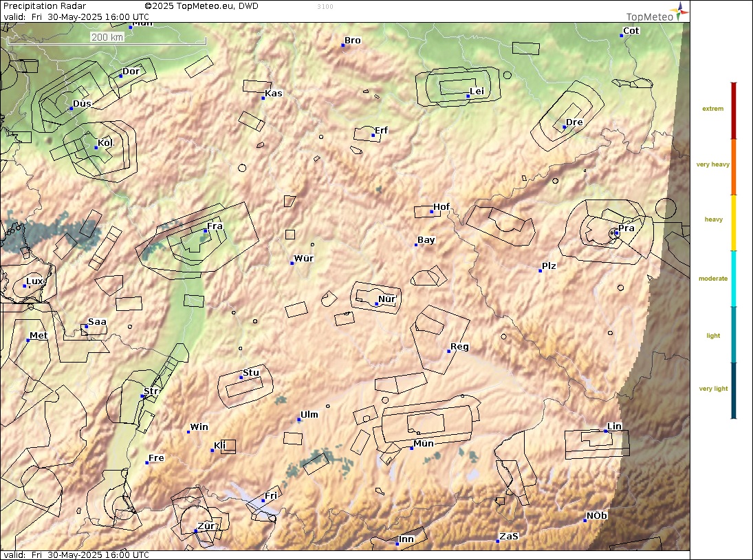Select the orange very heavy color segment
Screen dimensions: 753x560
pyautogui.click(x=733, y=167)
